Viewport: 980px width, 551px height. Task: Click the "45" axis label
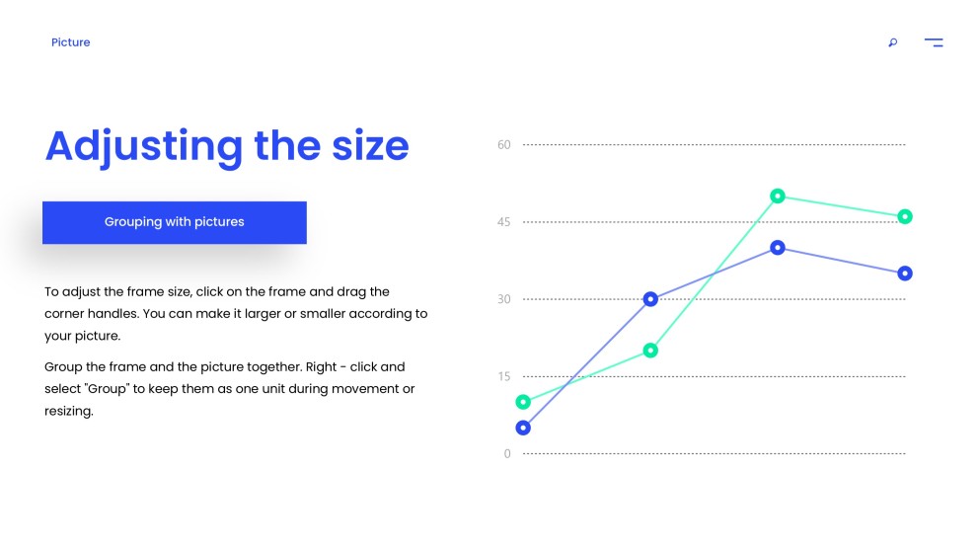pos(504,222)
